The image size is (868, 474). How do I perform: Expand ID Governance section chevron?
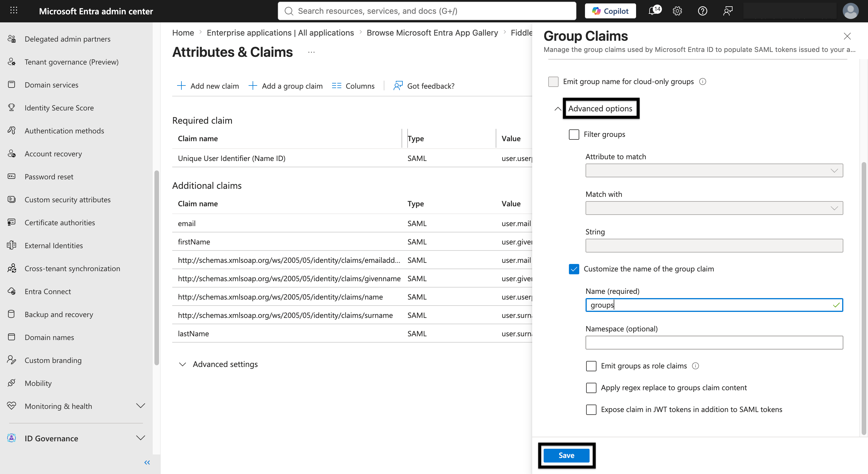point(141,438)
